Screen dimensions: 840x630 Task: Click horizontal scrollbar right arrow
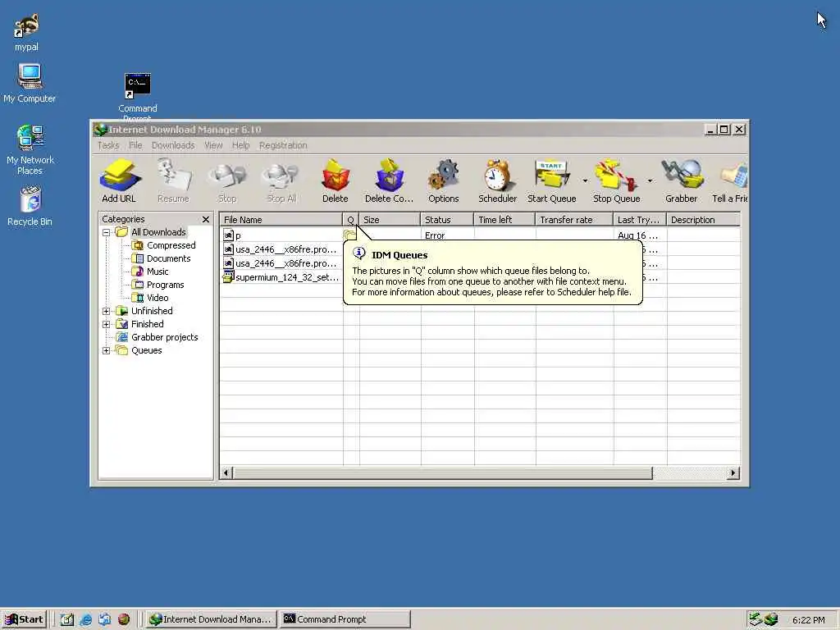(x=733, y=472)
